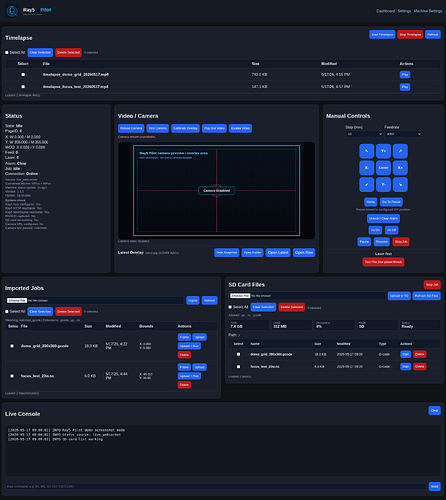The width and height of the screenshot is (446, 500).
Task: Go to Machine Settings in the top navigation
Action: pyautogui.click(x=428, y=11)
